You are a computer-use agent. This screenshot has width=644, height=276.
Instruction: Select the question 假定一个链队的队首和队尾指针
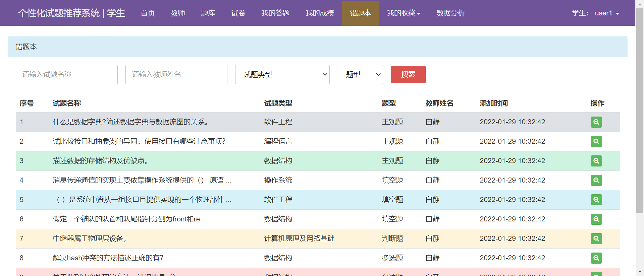[130, 219]
